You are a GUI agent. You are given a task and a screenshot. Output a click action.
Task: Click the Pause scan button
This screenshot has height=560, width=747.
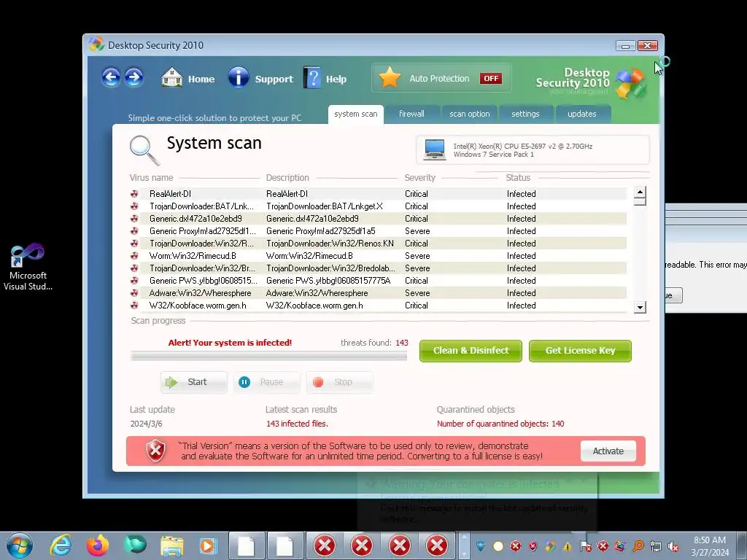pyautogui.click(x=267, y=382)
